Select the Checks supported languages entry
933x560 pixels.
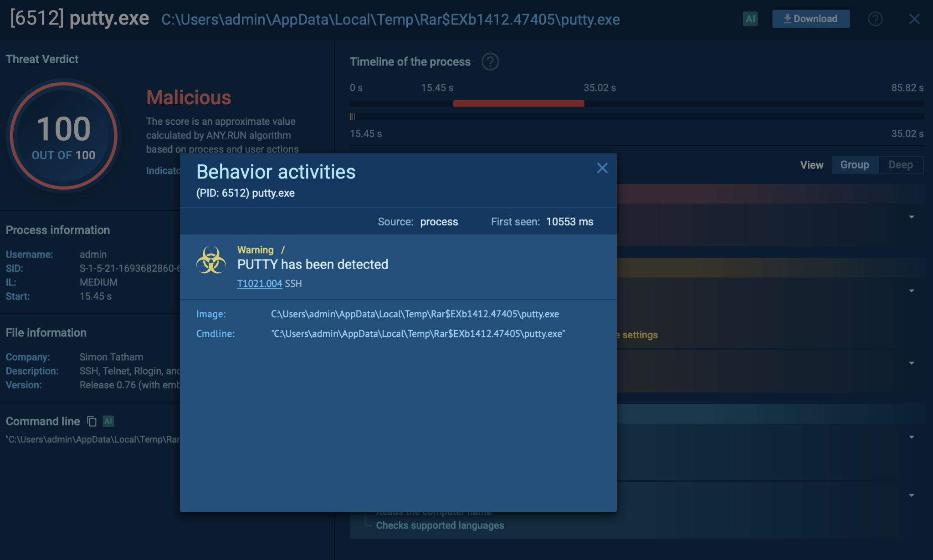click(440, 525)
